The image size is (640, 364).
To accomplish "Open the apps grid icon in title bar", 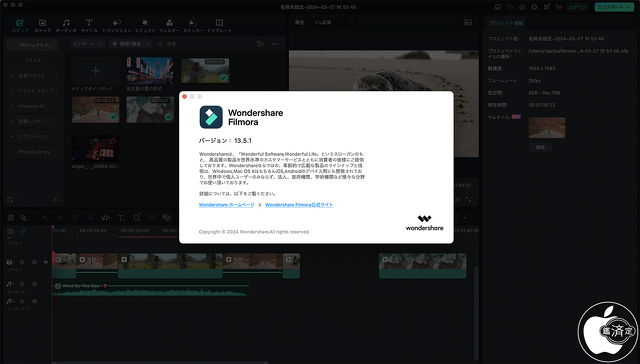I will [x=547, y=7].
